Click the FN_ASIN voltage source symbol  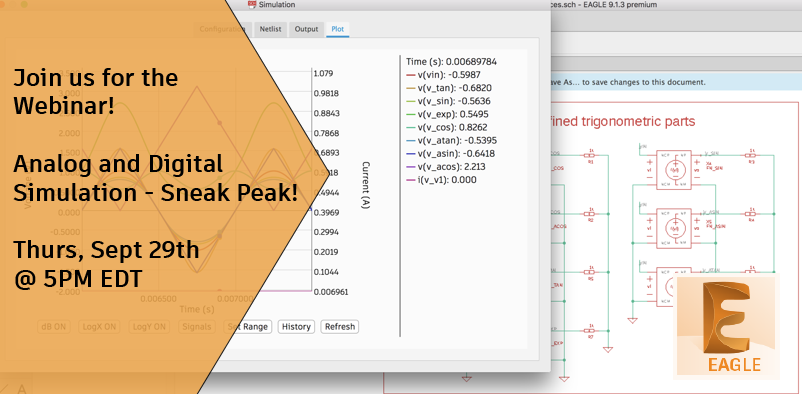click(x=674, y=228)
